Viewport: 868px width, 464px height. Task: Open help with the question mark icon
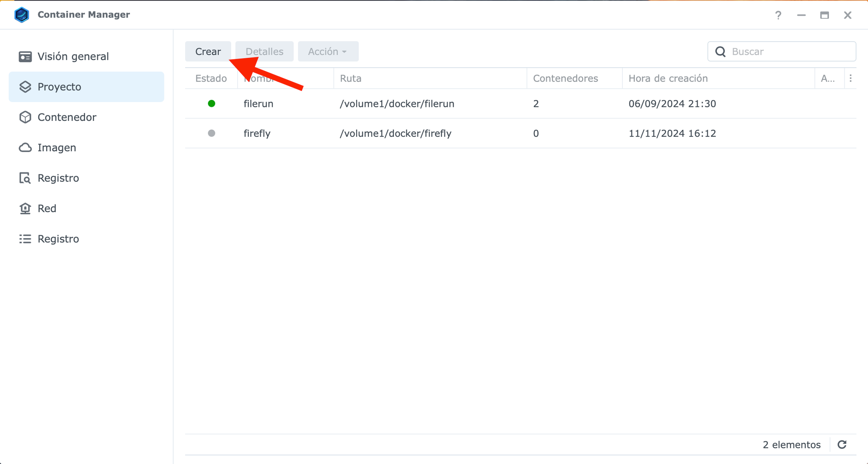[x=778, y=15]
